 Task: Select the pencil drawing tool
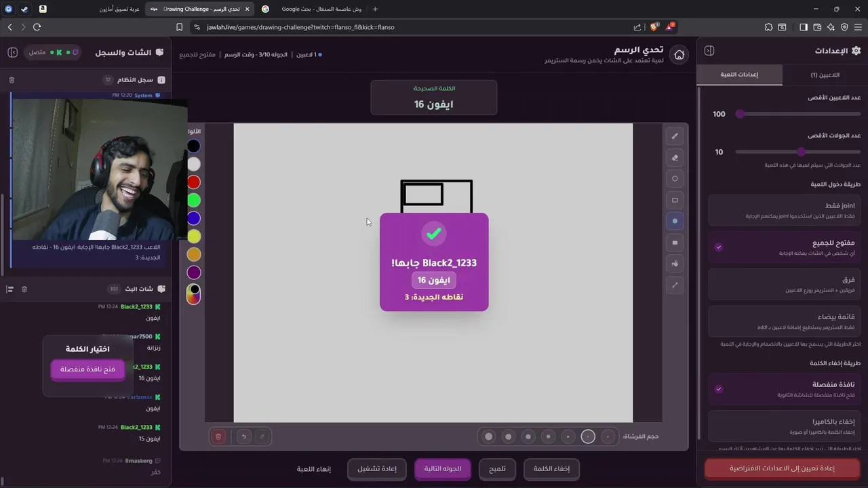coord(675,136)
